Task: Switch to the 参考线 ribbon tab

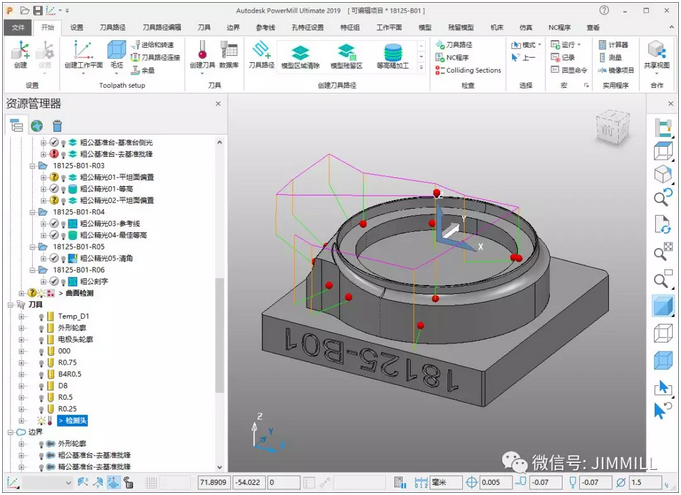Action: (x=265, y=27)
